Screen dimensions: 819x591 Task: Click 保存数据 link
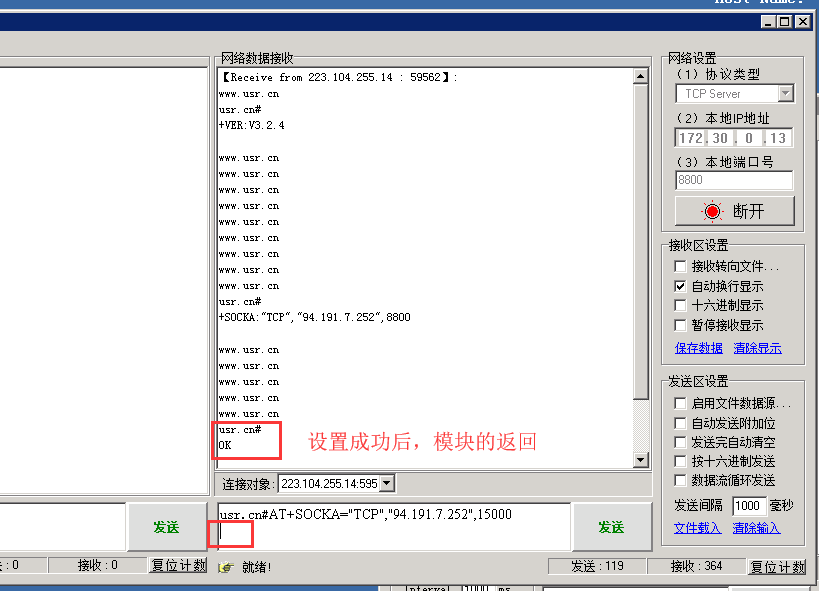pos(698,348)
